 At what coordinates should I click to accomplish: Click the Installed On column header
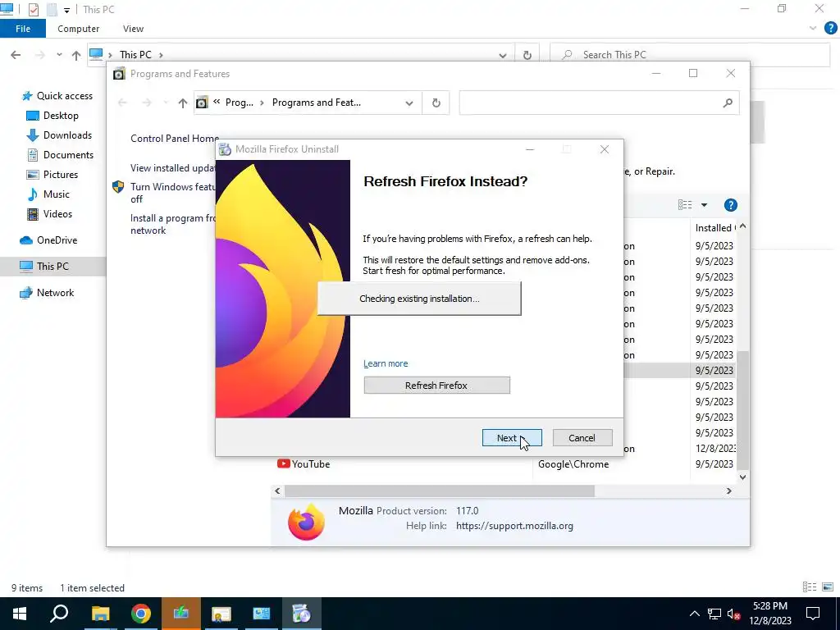[x=714, y=228]
